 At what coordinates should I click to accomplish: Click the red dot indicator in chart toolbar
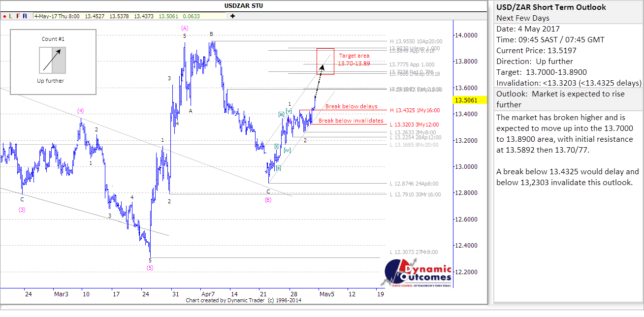4,16
